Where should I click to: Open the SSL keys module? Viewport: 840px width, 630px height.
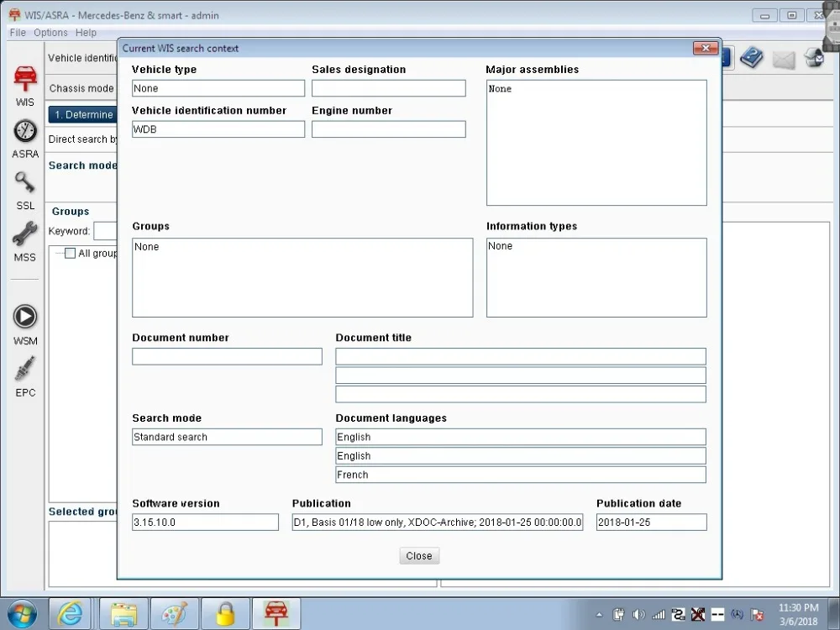(x=25, y=190)
